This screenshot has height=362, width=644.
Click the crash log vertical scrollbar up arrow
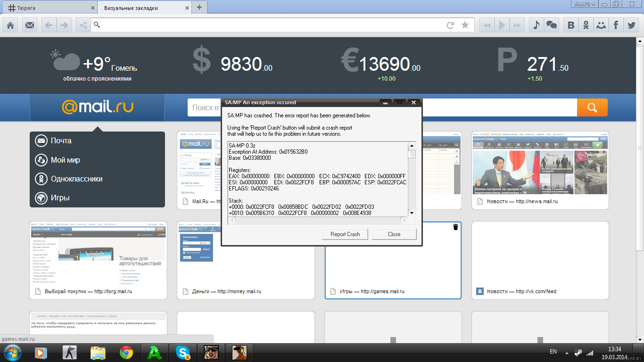[x=412, y=145]
